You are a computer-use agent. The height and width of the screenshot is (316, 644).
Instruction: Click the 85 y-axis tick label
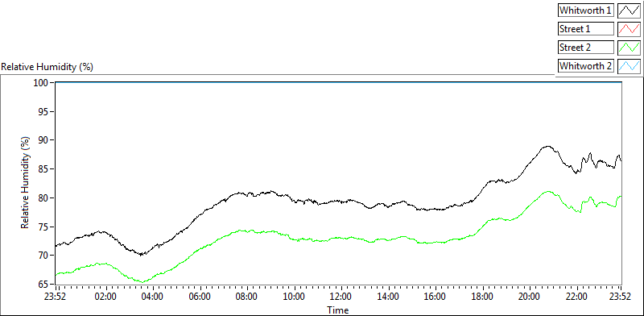pyautogui.click(x=44, y=169)
